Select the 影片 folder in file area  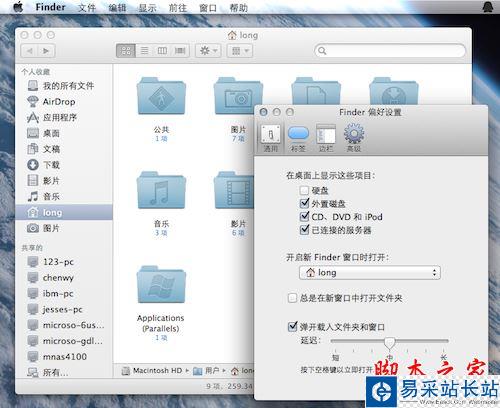pos(234,191)
